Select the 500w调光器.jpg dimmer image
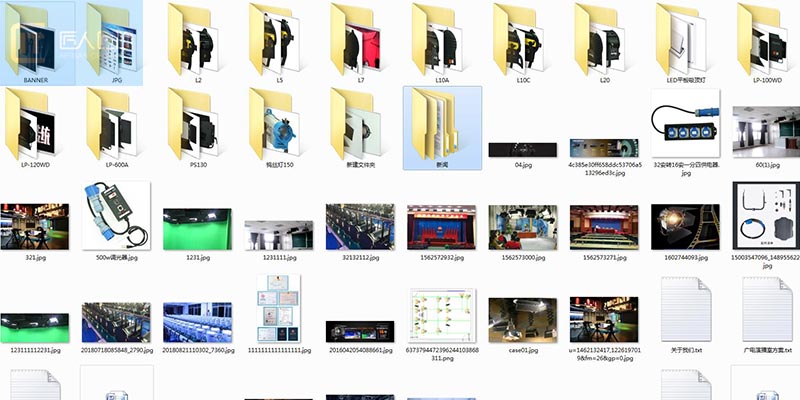The height and width of the screenshot is (400, 800). click(116, 215)
